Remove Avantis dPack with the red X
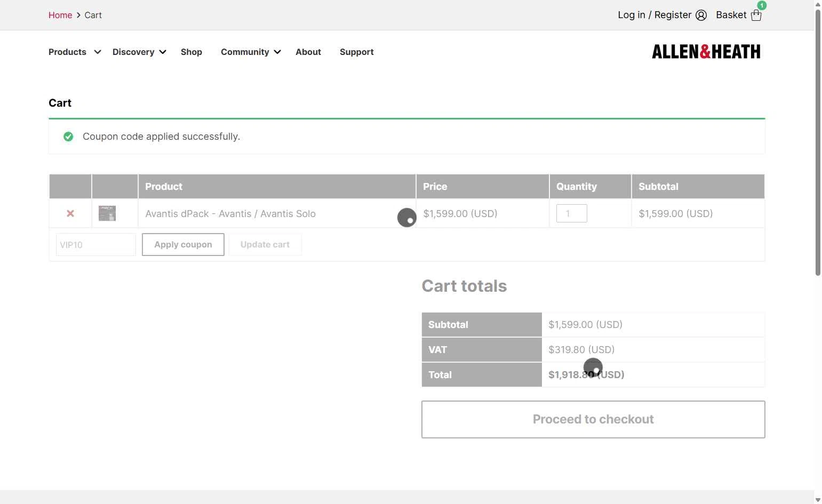 (x=70, y=213)
